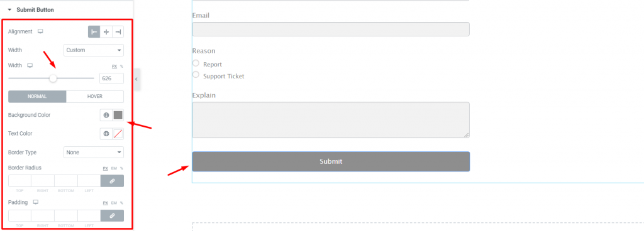
Task: Select the Report radio option
Action: point(196,63)
